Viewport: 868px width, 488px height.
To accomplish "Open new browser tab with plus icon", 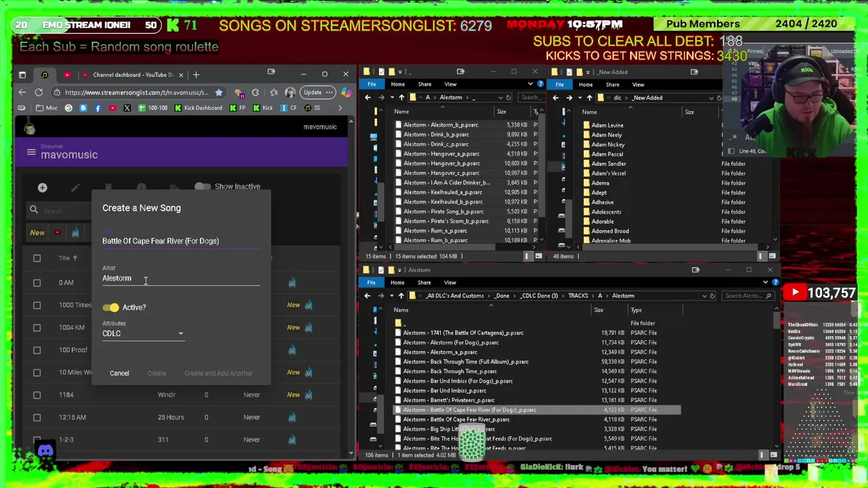I will (196, 75).
